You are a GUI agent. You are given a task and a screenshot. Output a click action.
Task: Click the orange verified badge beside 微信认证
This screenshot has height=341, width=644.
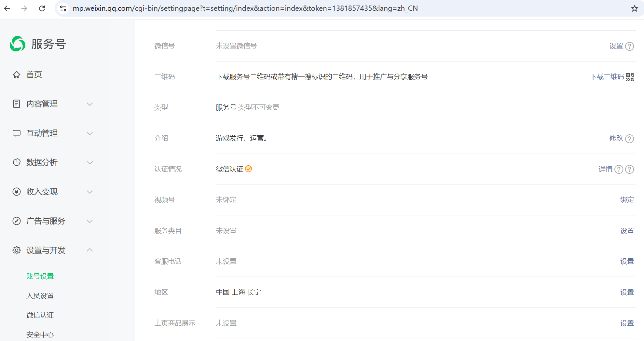pos(249,169)
